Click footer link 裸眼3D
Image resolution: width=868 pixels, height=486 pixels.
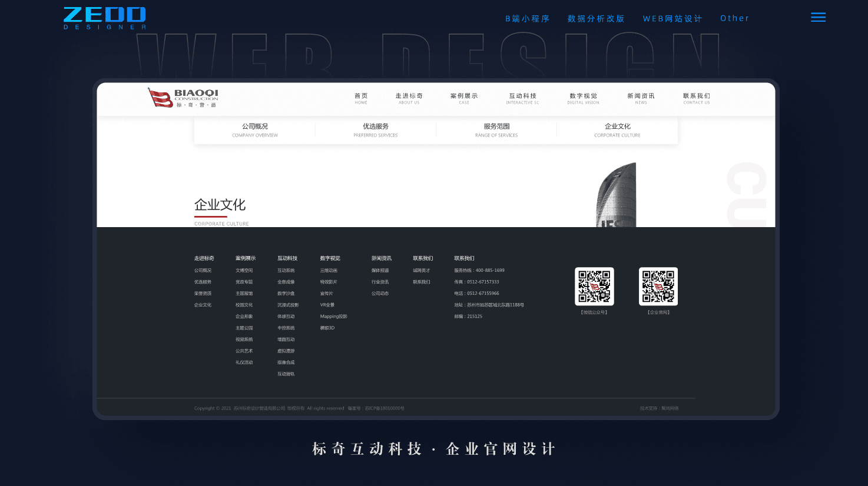[327, 328]
